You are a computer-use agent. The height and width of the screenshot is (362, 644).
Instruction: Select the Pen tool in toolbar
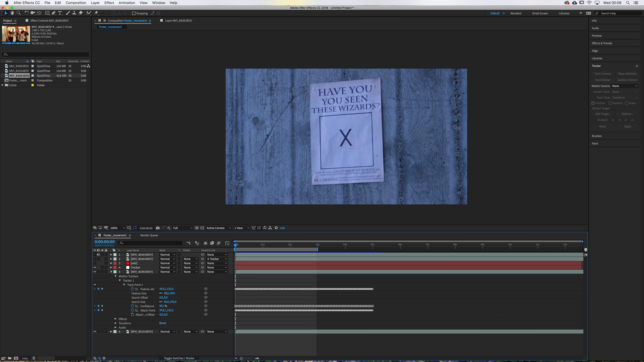(x=53, y=13)
